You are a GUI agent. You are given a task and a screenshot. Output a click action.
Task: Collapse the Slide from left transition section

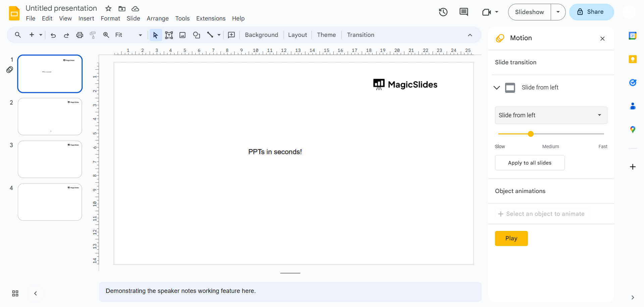click(497, 88)
